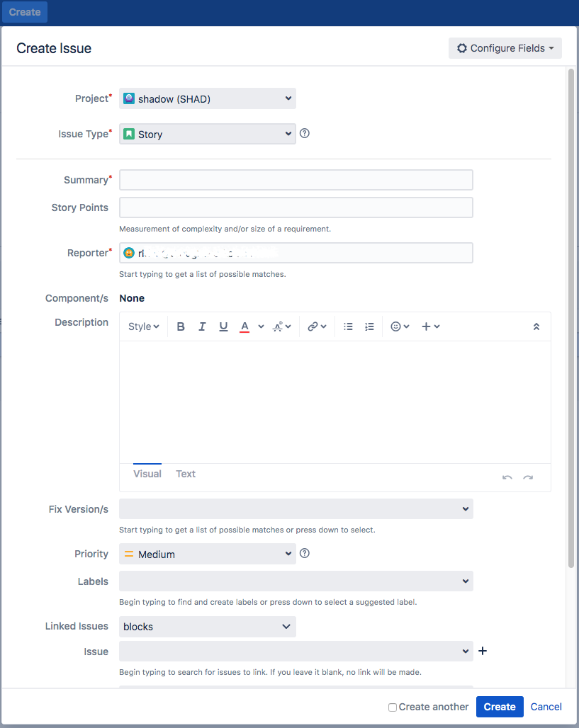Enable the Create another checkbox
Image resolution: width=579 pixels, height=728 pixels.
click(x=392, y=707)
